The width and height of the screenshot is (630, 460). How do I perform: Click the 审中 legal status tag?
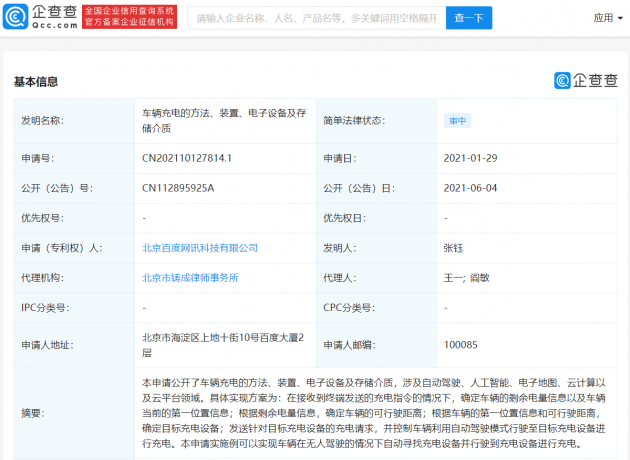pos(457,120)
